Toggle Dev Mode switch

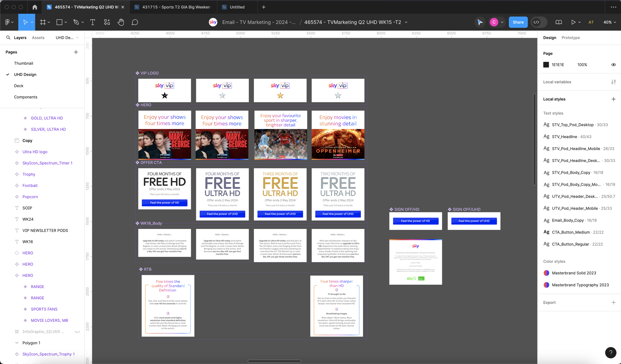point(539,22)
